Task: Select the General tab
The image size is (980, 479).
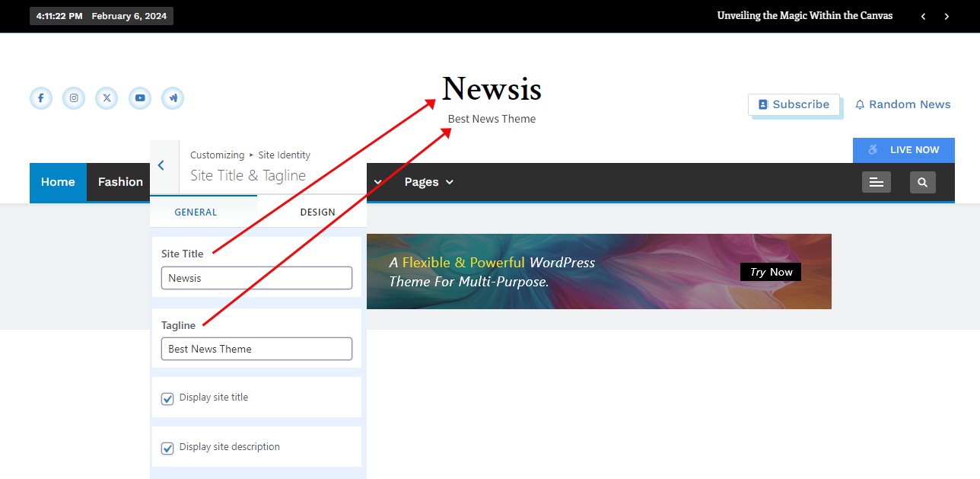Action: [196, 212]
